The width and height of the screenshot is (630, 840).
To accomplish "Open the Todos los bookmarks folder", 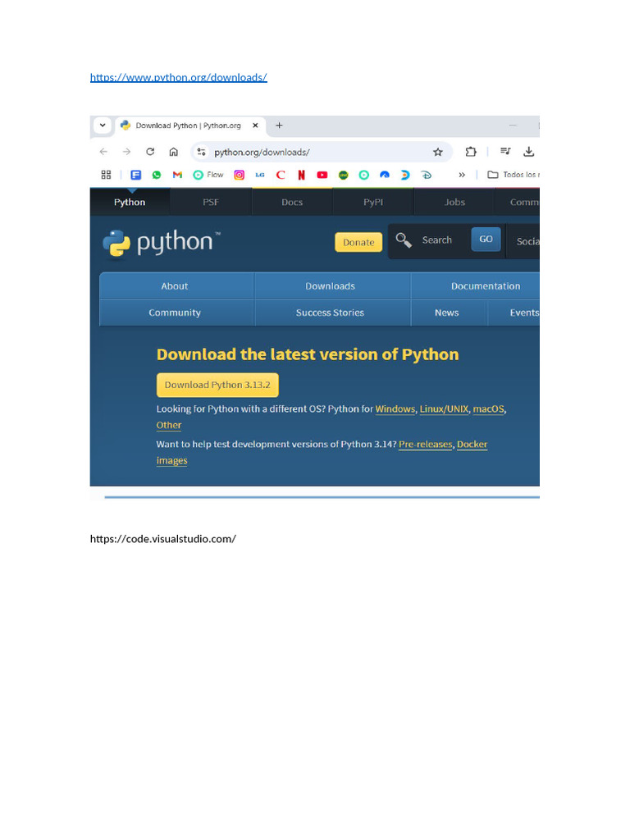I will click(514, 175).
